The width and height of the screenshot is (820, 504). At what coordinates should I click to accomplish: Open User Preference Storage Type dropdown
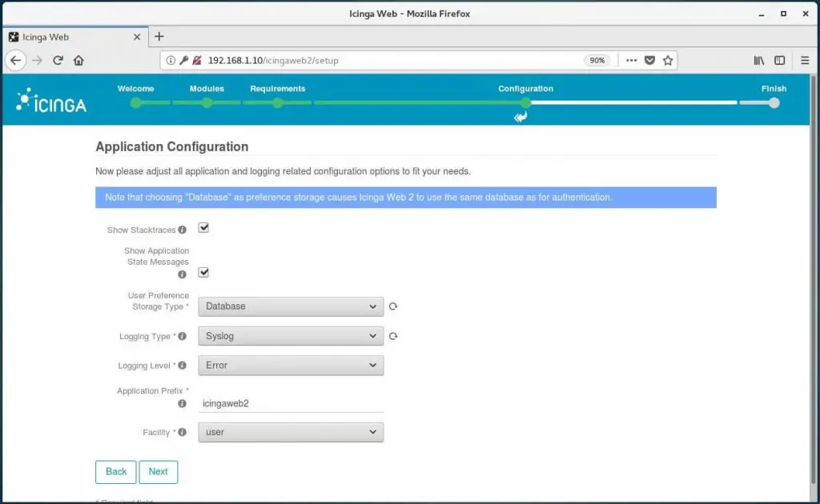point(291,306)
